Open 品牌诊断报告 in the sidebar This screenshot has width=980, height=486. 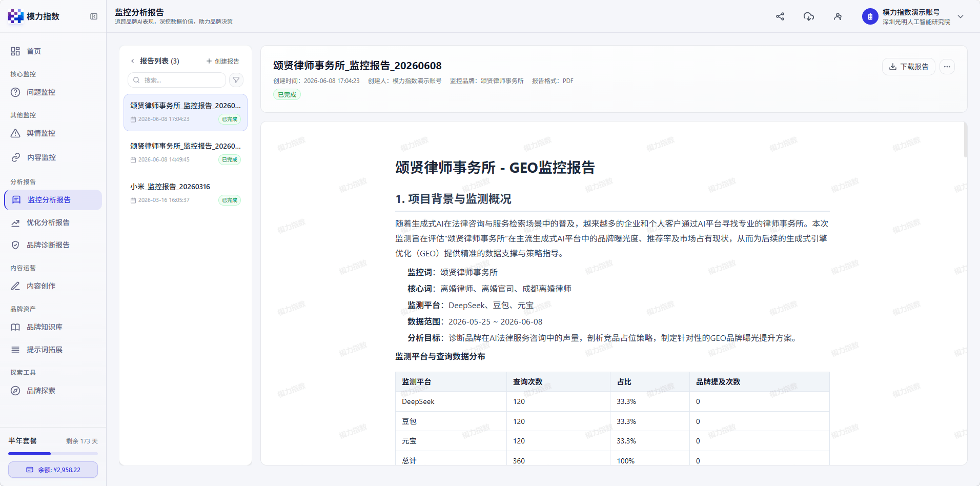53,245
